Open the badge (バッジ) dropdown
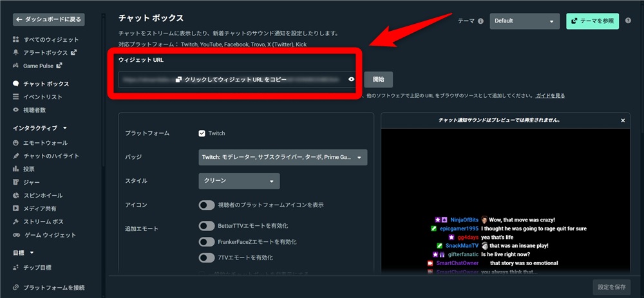644x298 pixels. (283, 157)
